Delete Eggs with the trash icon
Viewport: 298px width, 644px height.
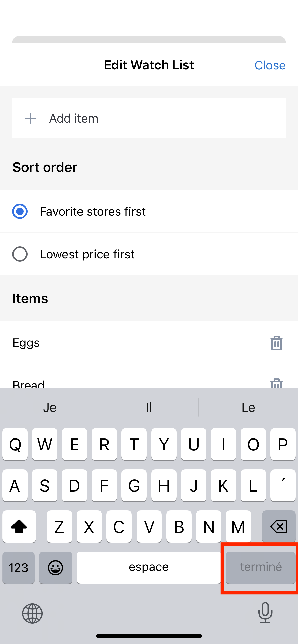coord(276,343)
